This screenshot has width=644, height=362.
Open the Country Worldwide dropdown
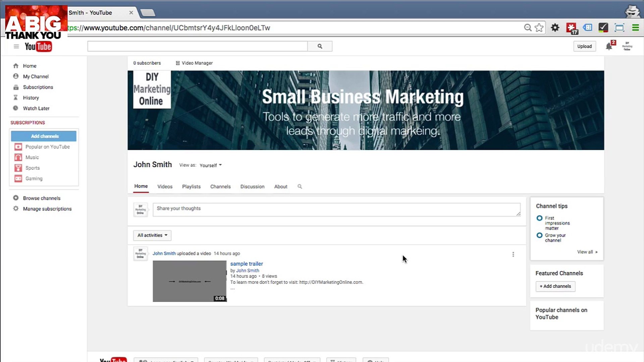tap(231, 360)
